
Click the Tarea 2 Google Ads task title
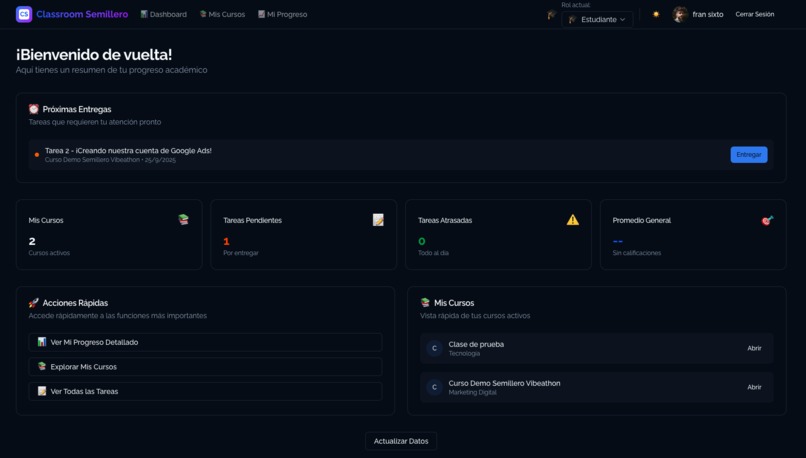click(128, 151)
